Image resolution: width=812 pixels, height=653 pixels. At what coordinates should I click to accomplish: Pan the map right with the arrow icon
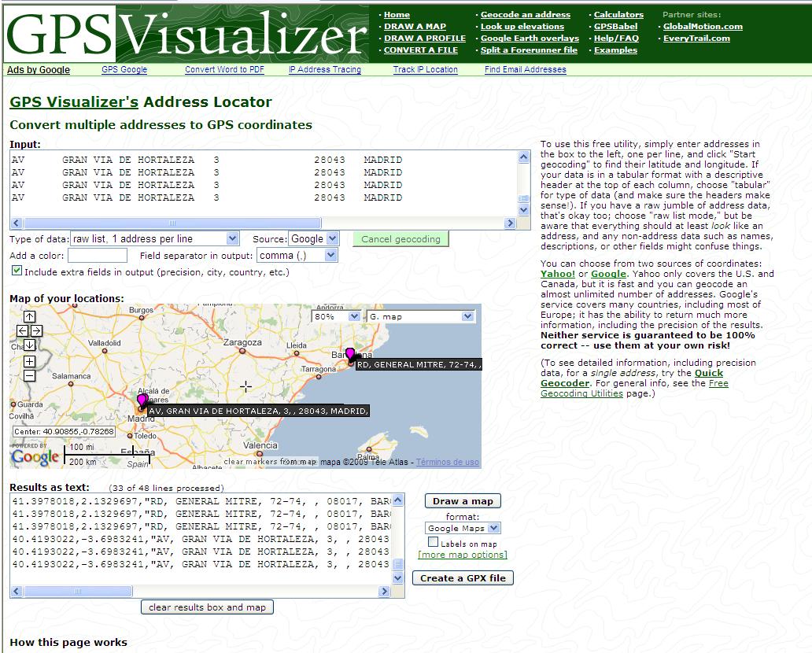(36, 331)
